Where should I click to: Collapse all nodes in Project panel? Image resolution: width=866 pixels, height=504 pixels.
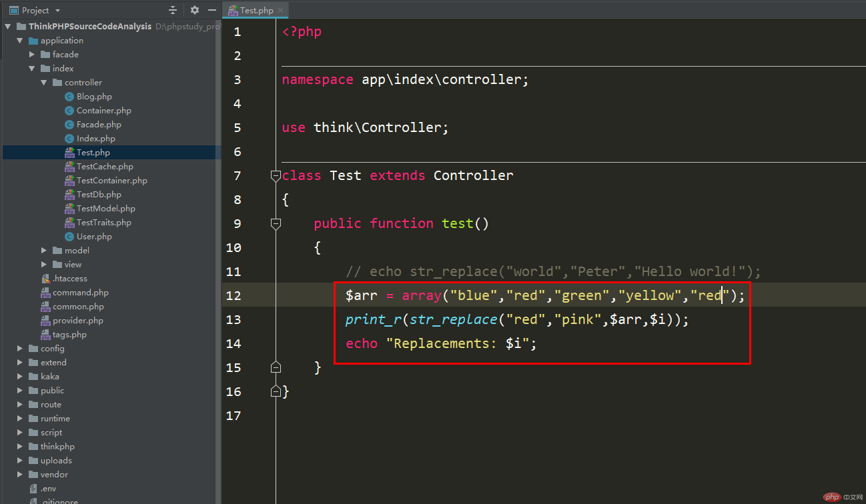tap(173, 10)
